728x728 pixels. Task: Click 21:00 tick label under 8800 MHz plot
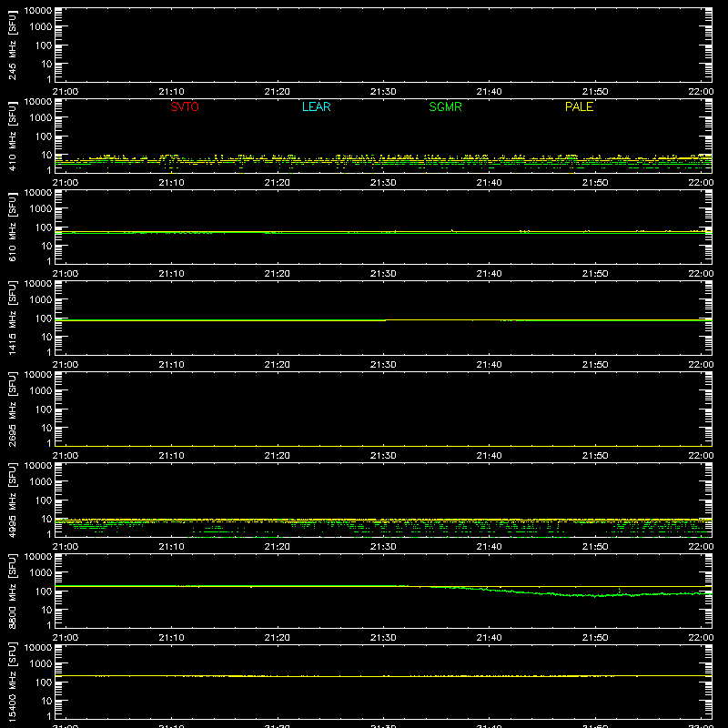pyautogui.click(x=66, y=638)
